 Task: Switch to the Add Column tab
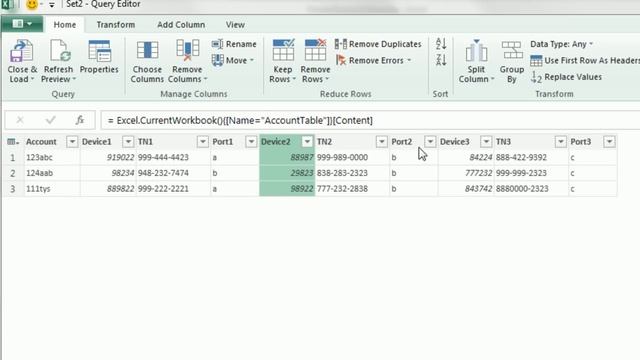181,25
